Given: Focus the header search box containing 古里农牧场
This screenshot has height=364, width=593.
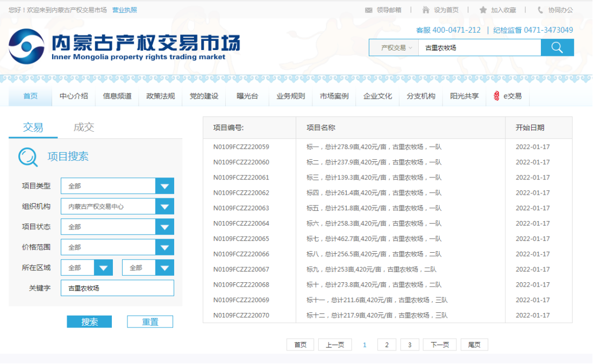Looking at the screenshot, I should click(480, 48).
